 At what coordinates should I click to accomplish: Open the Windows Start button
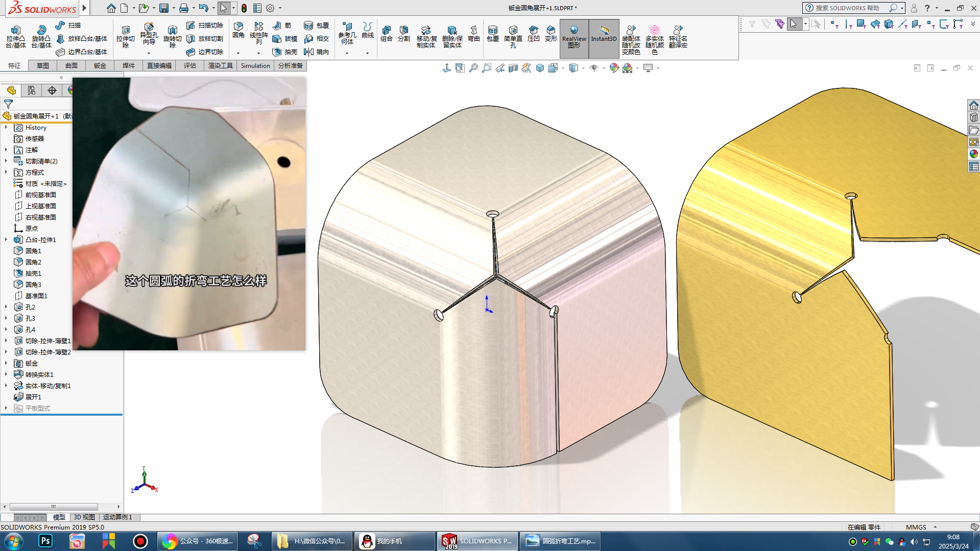[14, 541]
